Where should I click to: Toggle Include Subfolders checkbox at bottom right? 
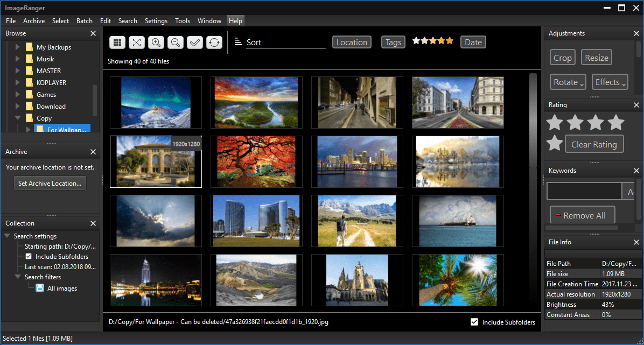point(474,322)
